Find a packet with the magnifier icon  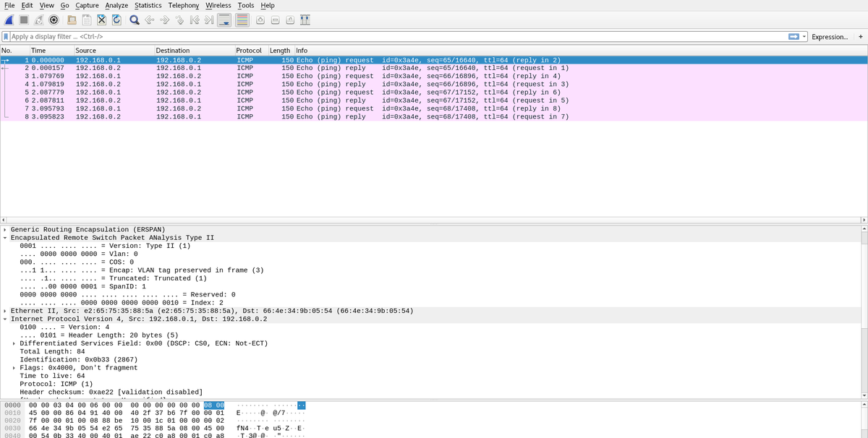(135, 20)
